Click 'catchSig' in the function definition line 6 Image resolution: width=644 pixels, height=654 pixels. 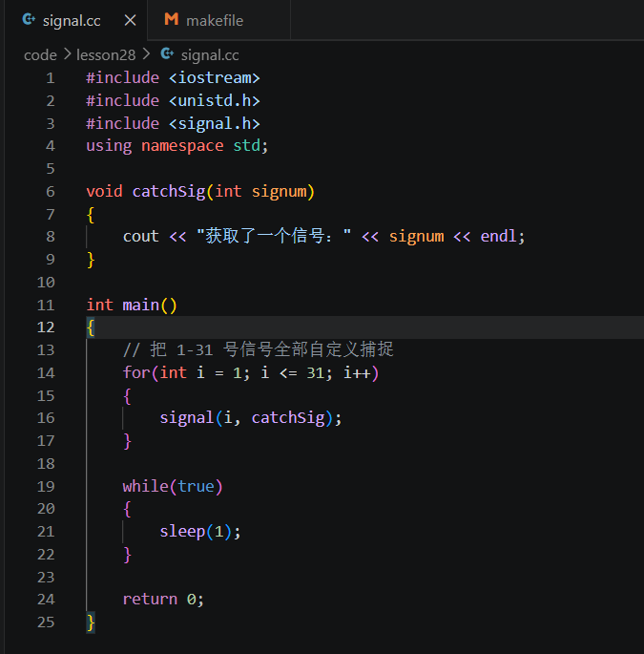[169, 192]
